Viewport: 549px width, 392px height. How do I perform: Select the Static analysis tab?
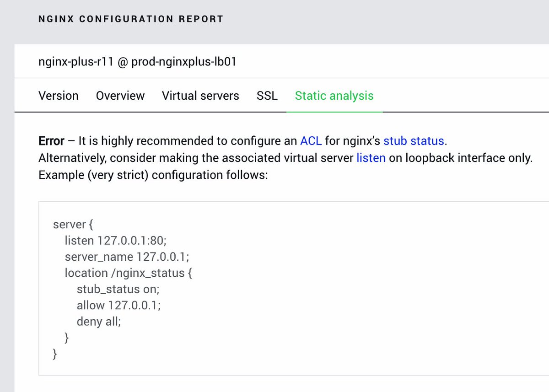[334, 96]
